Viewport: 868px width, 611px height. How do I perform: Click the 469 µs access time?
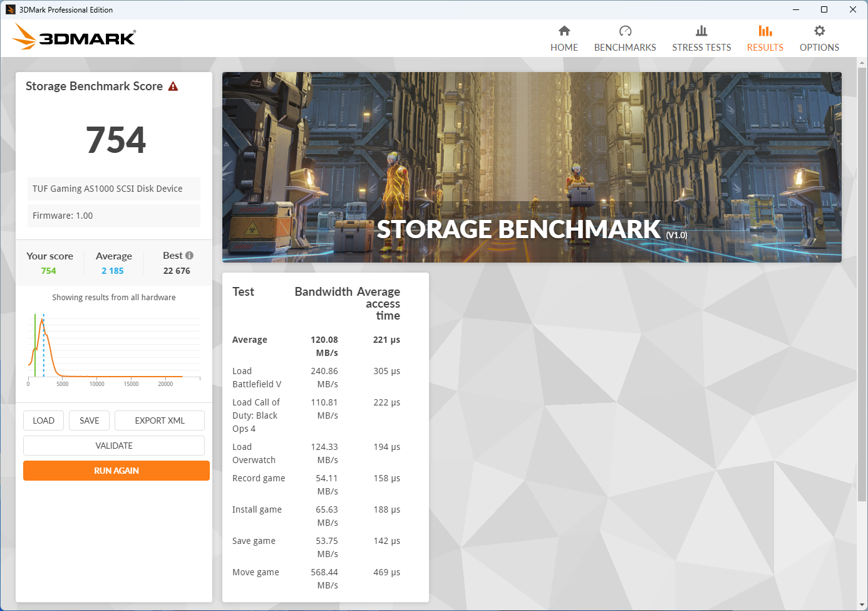387,572
